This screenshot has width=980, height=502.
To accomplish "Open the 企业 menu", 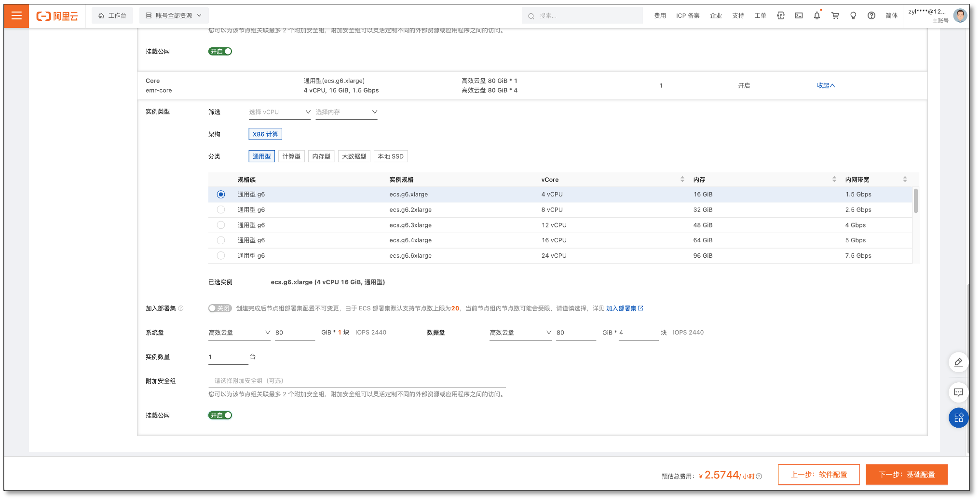I will point(716,16).
